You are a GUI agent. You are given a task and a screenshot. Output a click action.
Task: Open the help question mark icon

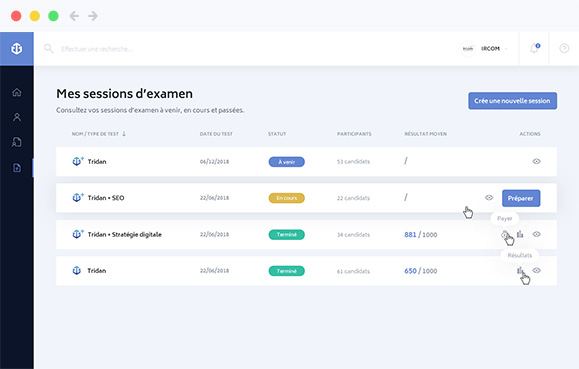click(564, 48)
